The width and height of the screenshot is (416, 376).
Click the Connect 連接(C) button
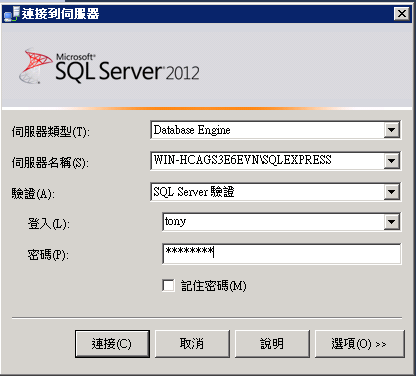112,344
